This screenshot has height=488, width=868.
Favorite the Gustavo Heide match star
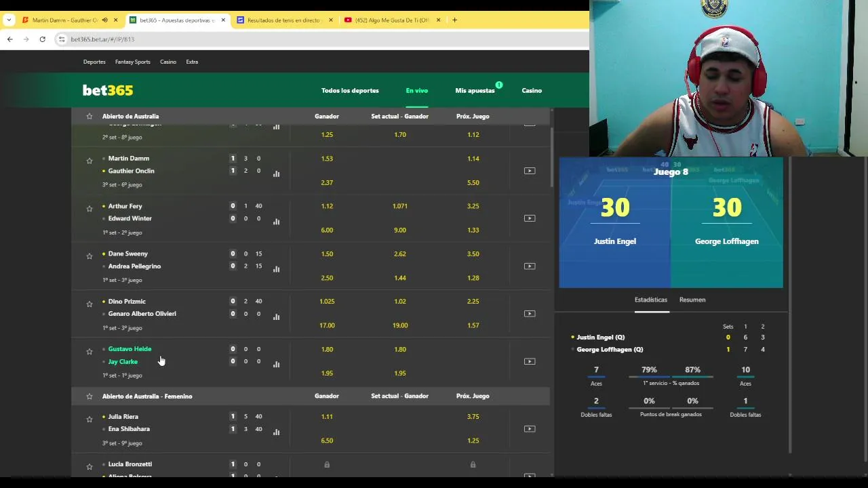tap(89, 351)
